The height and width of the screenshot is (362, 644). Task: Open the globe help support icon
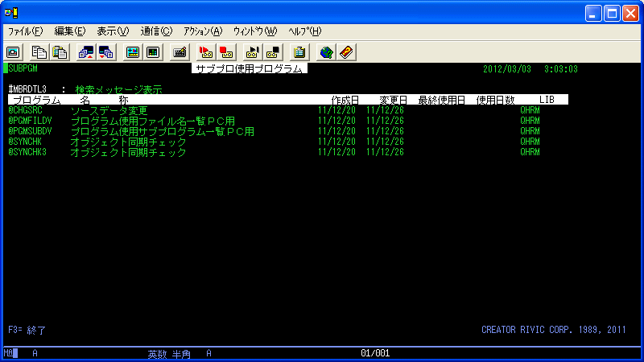tap(326, 52)
